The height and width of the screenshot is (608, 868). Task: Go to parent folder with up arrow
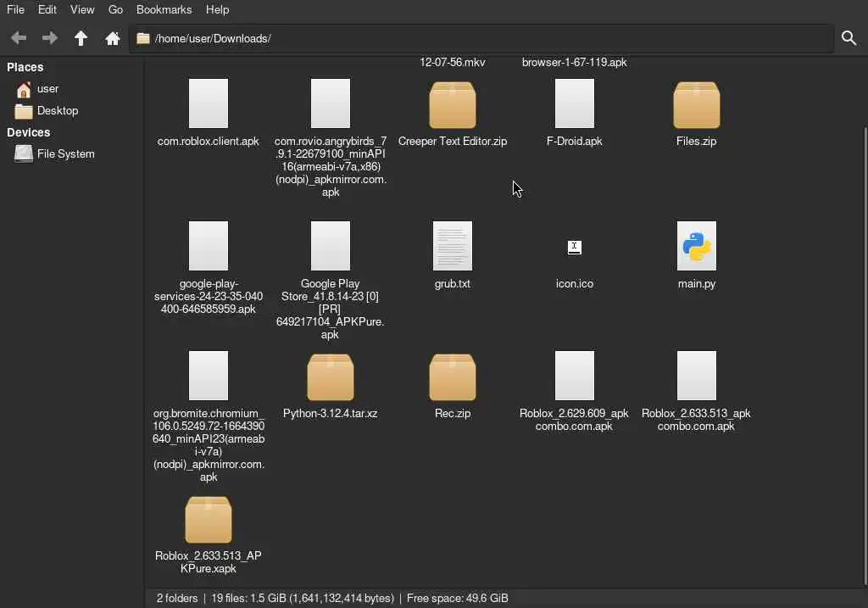(81, 38)
